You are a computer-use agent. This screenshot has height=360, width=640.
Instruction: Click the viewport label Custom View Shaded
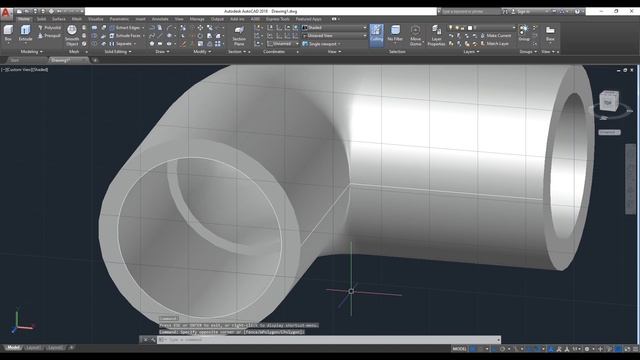click(x=24, y=70)
